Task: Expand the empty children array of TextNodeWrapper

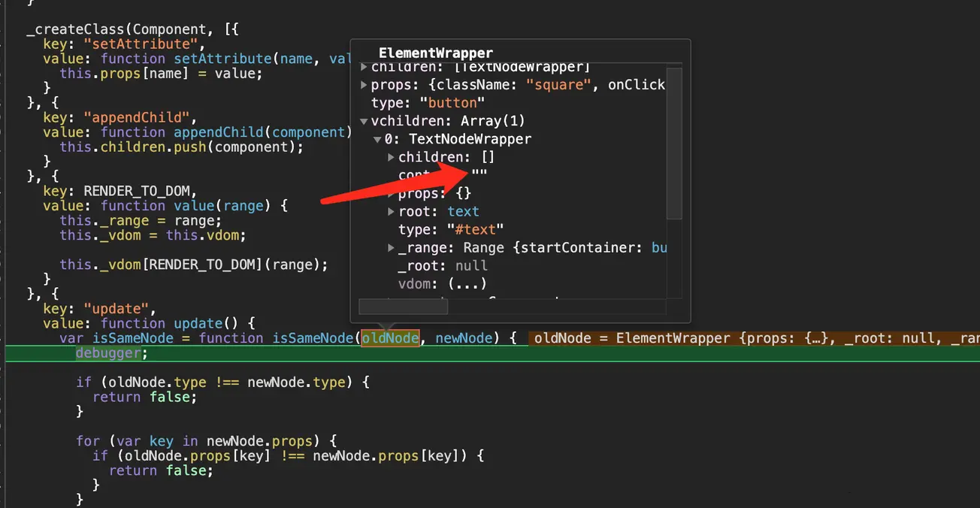Action: tap(391, 157)
